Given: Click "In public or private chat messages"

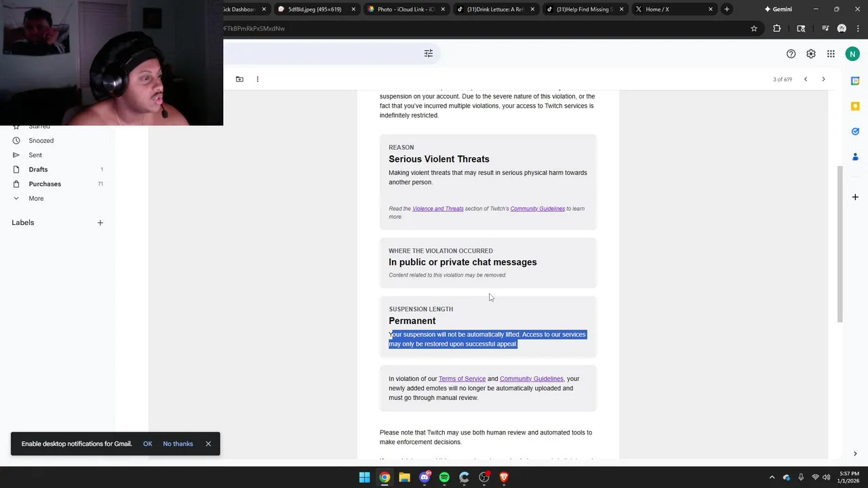Looking at the screenshot, I should point(462,262).
